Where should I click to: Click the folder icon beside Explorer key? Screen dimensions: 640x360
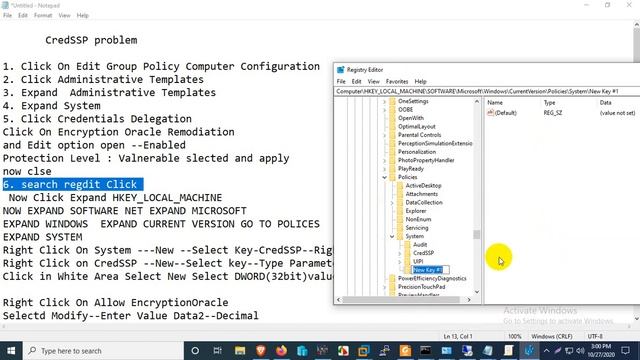tap(400, 211)
